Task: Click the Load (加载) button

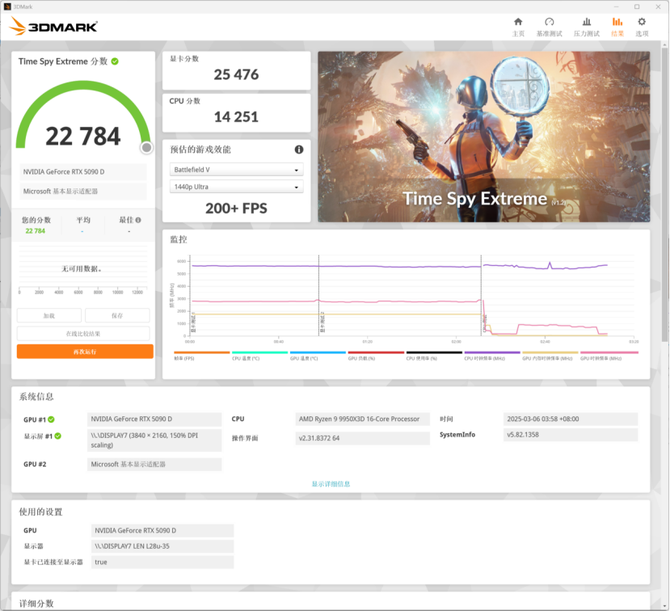Action: pyautogui.click(x=49, y=315)
